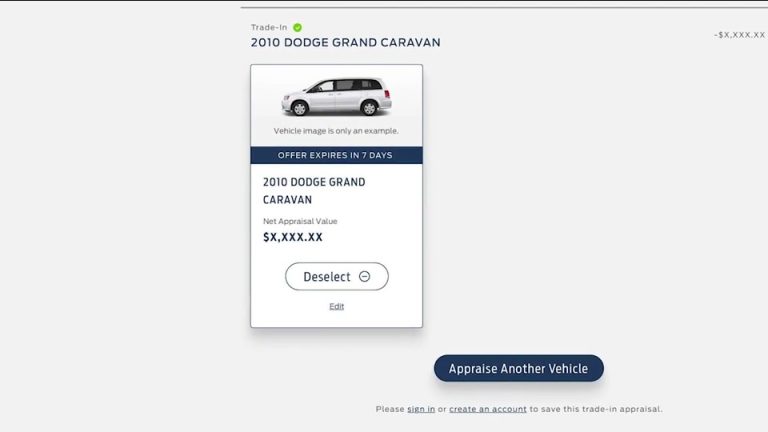Click the horizontal divider line above Trade-In
The image size is (768, 432).
(x=504, y=7)
